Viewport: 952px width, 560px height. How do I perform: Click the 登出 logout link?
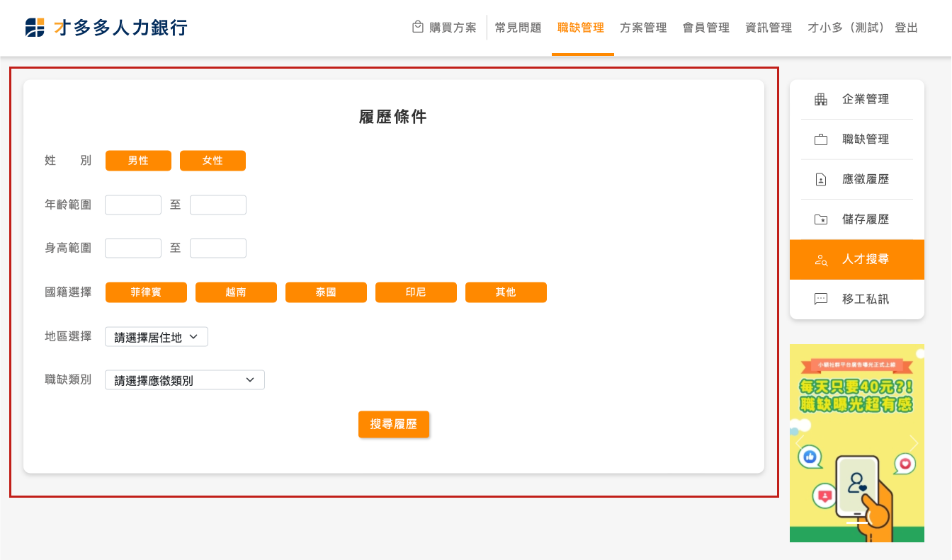click(x=906, y=28)
